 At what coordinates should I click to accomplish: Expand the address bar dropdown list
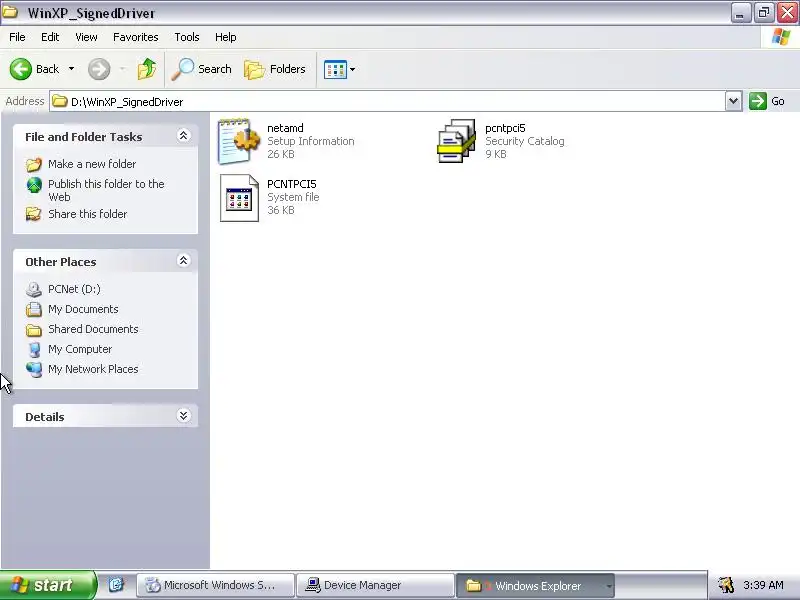point(733,102)
